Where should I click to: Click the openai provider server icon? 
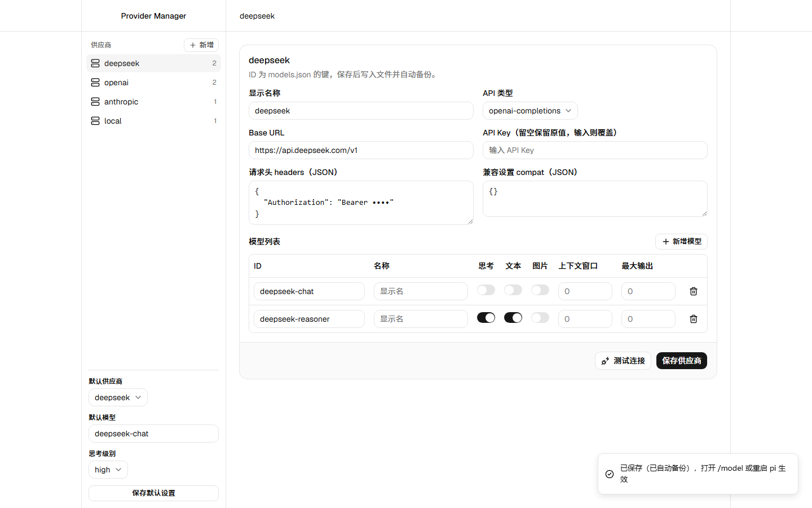pos(95,82)
